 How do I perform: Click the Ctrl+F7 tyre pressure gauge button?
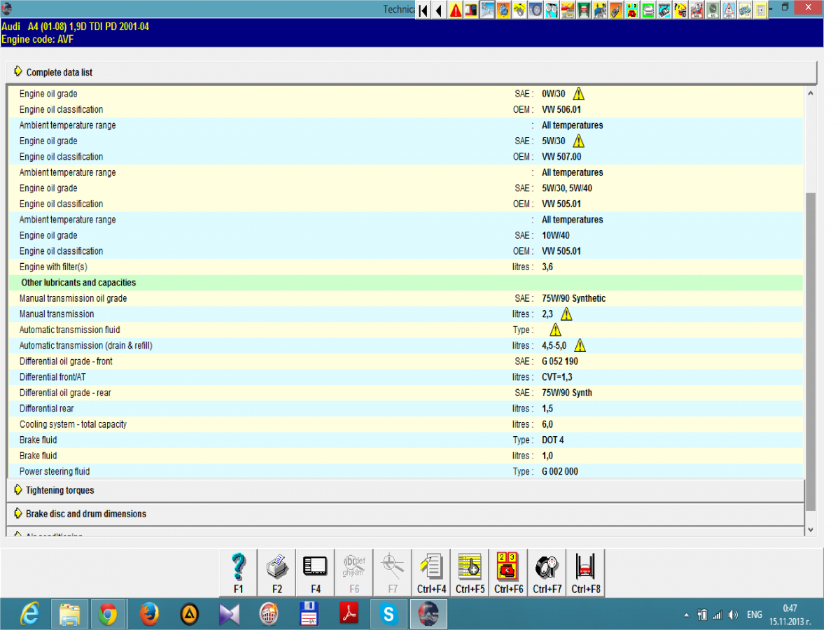point(547,573)
